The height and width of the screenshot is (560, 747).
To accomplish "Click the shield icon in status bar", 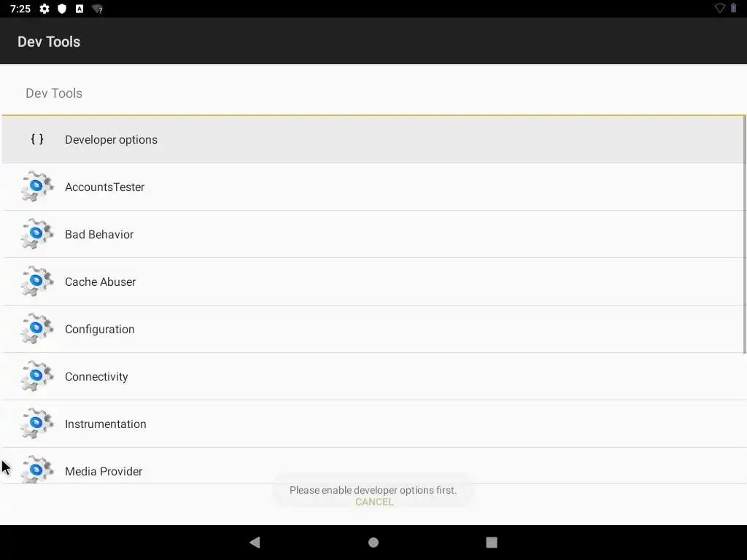I will 62,9.
